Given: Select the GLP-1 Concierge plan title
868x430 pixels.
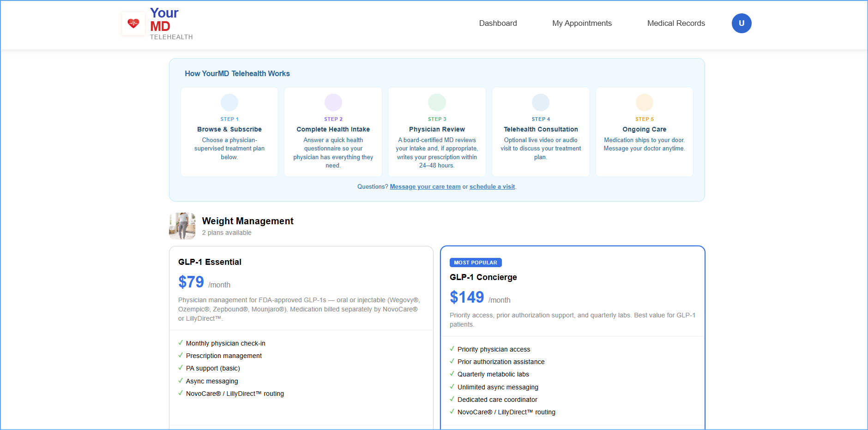Looking at the screenshot, I should pyautogui.click(x=483, y=277).
